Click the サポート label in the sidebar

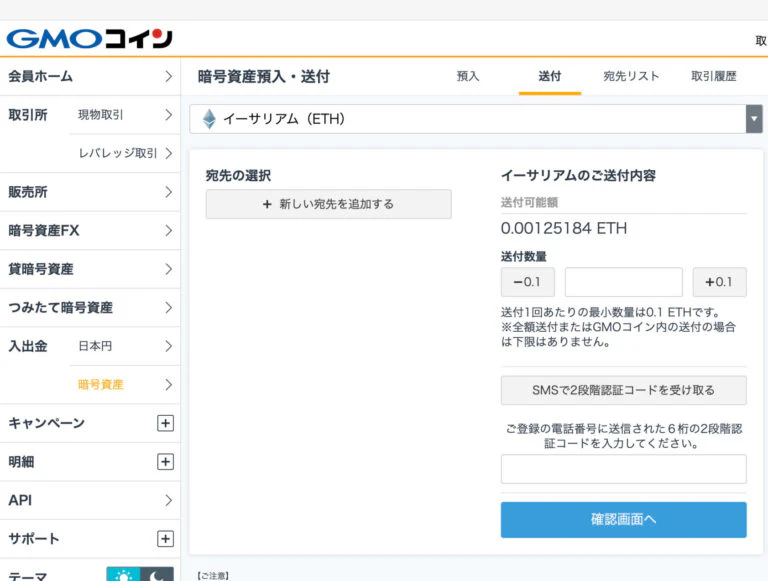(x=34, y=539)
